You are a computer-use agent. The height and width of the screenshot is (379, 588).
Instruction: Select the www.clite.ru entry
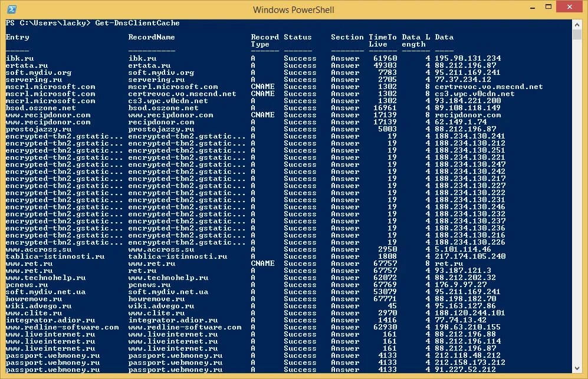click(x=34, y=314)
